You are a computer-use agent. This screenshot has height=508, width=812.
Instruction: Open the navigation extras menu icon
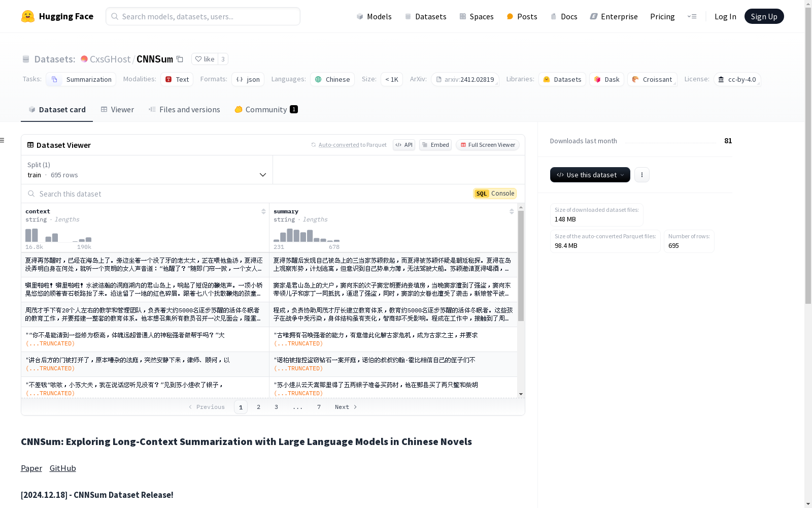point(692,16)
